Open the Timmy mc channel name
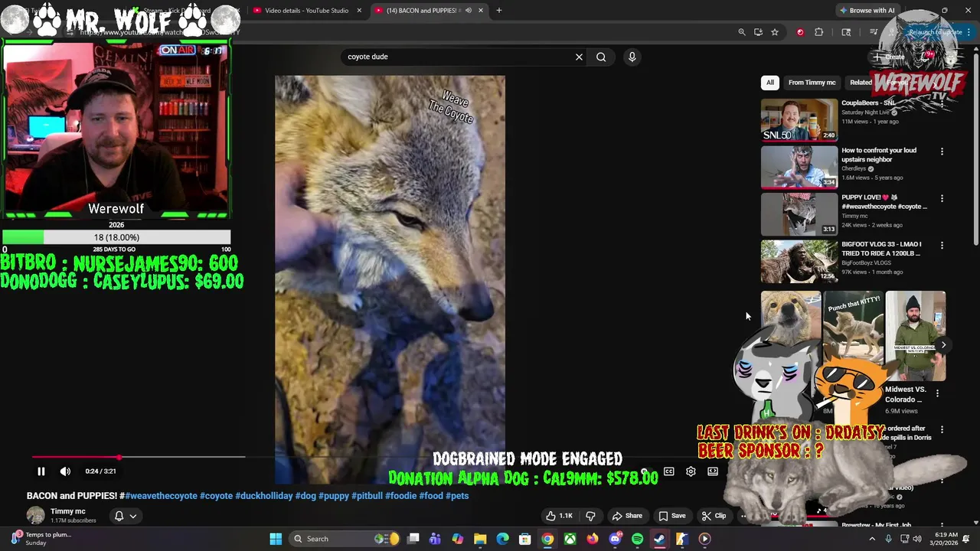 click(68, 511)
